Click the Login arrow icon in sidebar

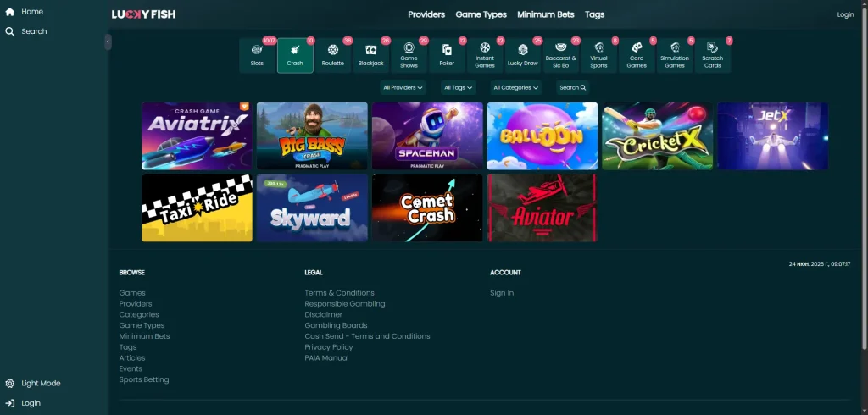click(x=9, y=403)
